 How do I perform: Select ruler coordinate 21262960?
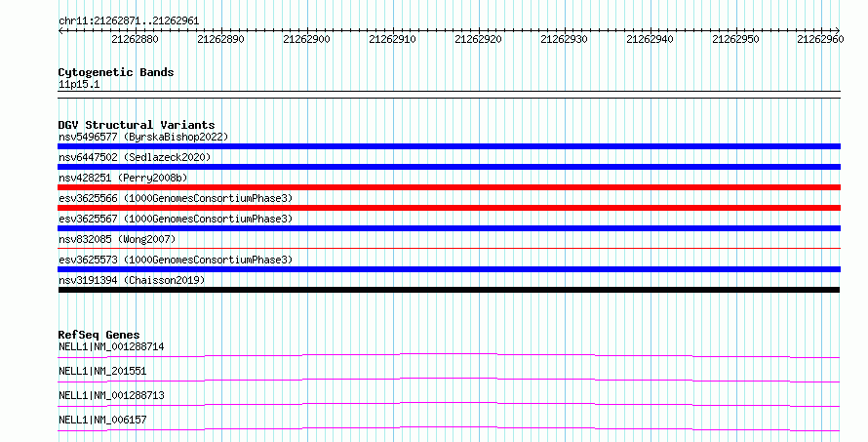coord(820,39)
